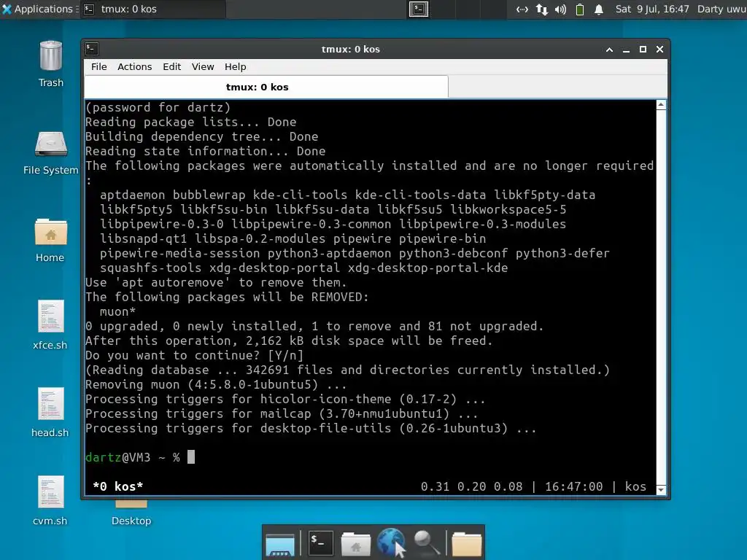Launch the web browser globe dock icon
Viewport: 747px width, 560px height.
pyautogui.click(x=391, y=542)
